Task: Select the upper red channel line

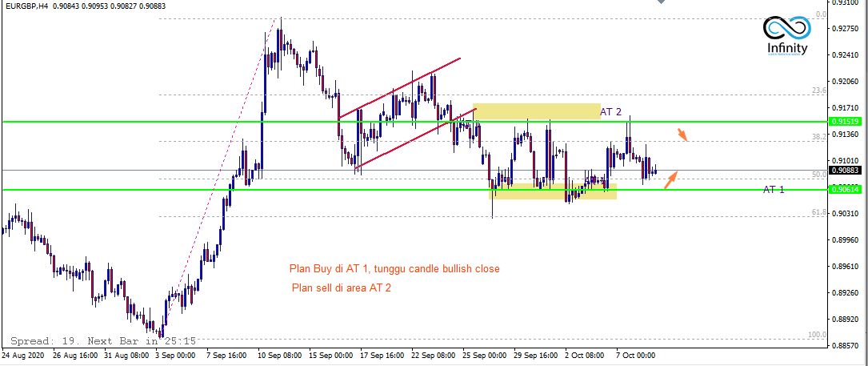Action: tap(400, 87)
